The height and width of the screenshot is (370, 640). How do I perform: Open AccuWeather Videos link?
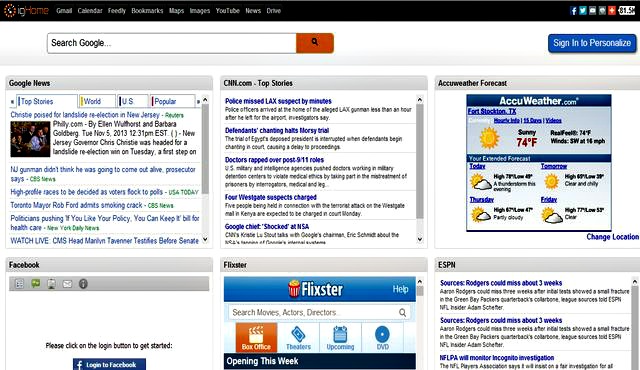coord(553,120)
